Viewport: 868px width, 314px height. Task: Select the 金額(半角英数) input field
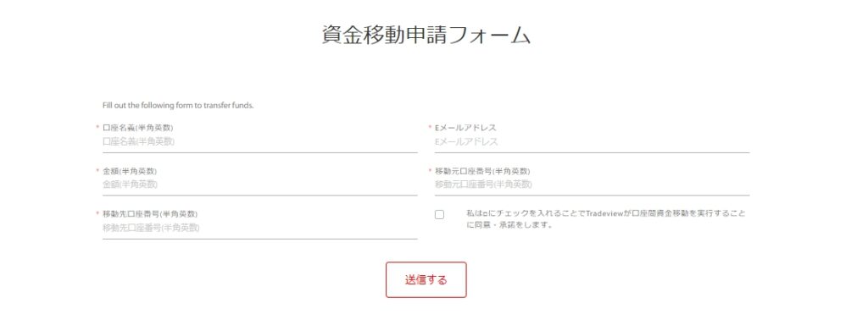click(x=259, y=185)
